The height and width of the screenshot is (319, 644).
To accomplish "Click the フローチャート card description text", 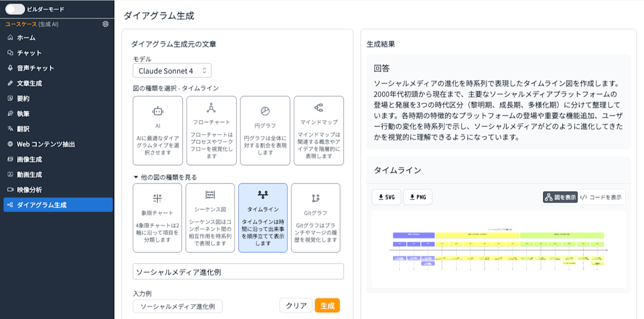I will point(211,146).
